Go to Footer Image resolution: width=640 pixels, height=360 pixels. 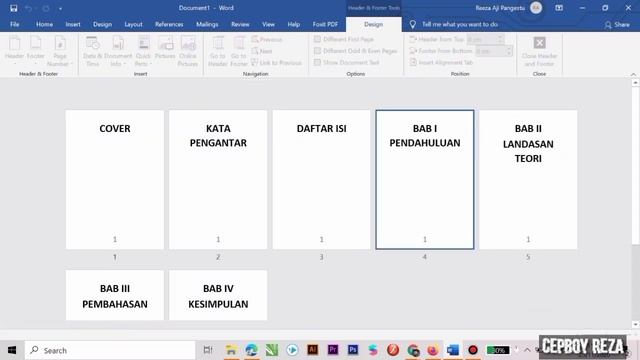click(239, 51)
